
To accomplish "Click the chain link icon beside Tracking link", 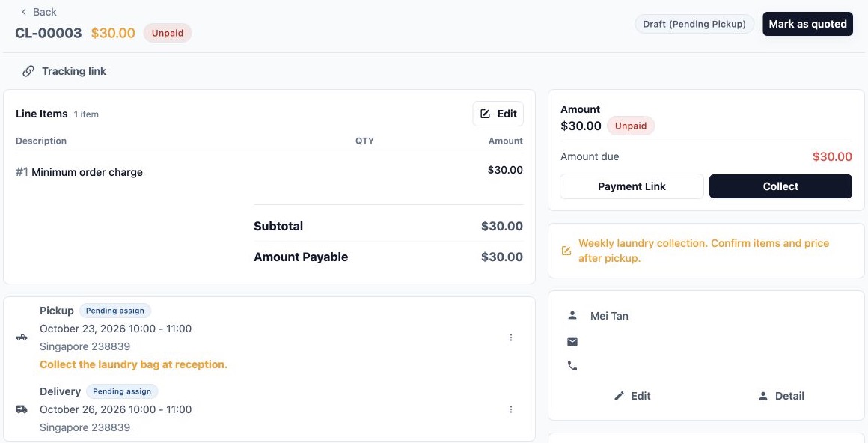I will [x=28, y=71].
